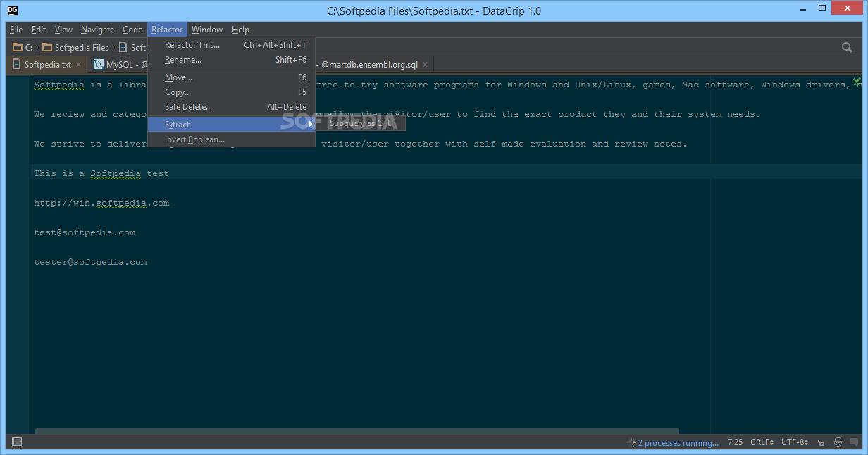Click the Softpedia.txt tab file icon
This screenshot has height=455, width=868.
tap(16, 65)
